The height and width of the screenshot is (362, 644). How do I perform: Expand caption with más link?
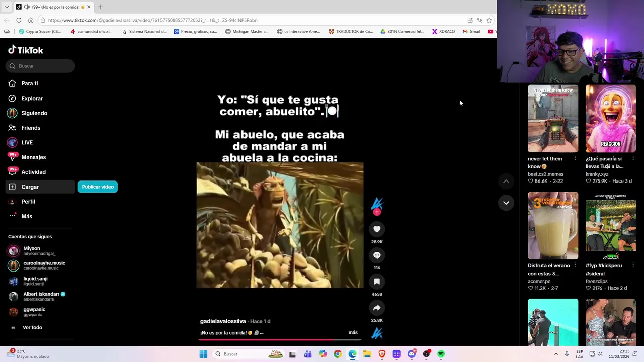[353, 333]
